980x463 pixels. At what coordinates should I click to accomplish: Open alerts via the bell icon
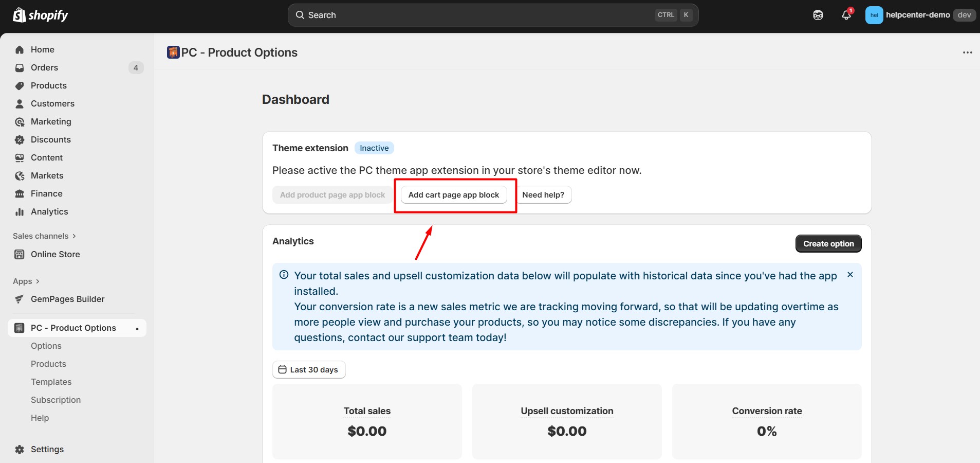845,14
